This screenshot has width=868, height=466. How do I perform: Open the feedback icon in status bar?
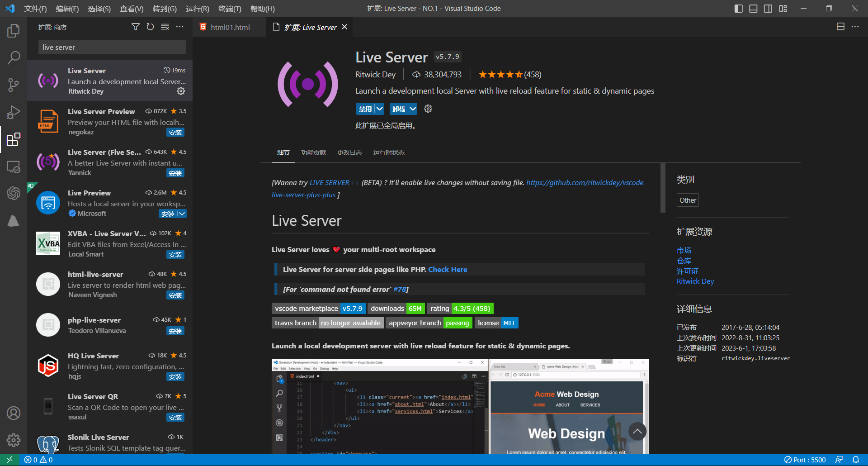pos(839,460)
